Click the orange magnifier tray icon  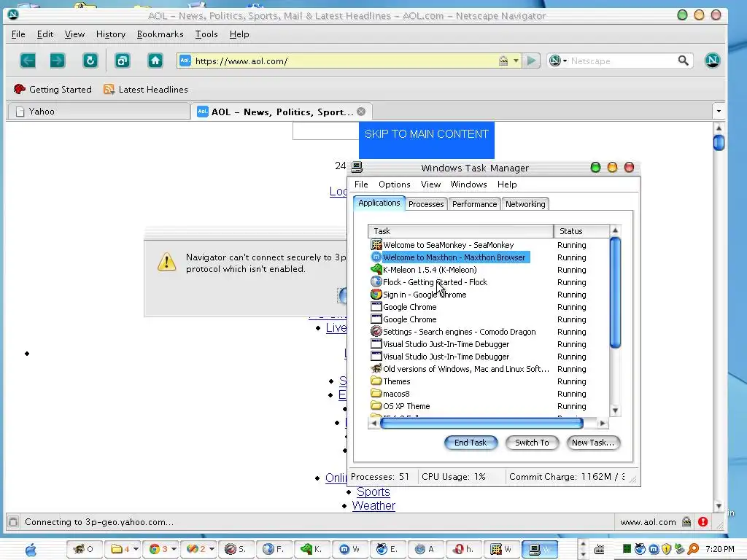(x=693, y=549)
